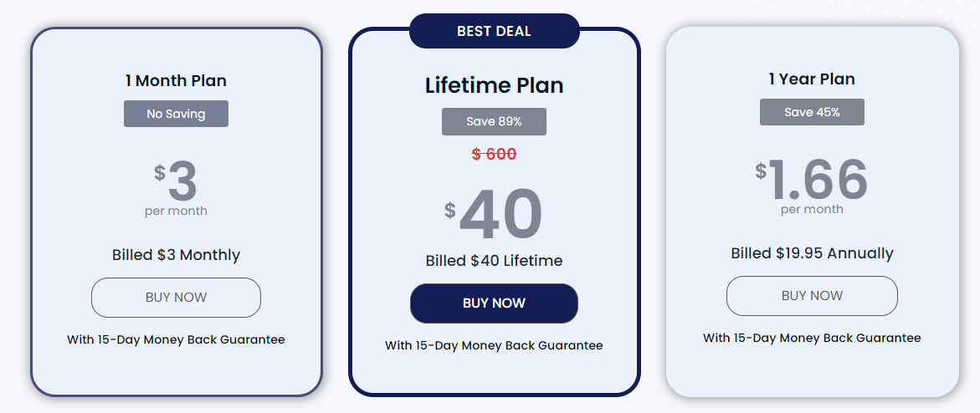Click the Save 89% label
This screenshot has width=980, height=413.
point(494,121)
